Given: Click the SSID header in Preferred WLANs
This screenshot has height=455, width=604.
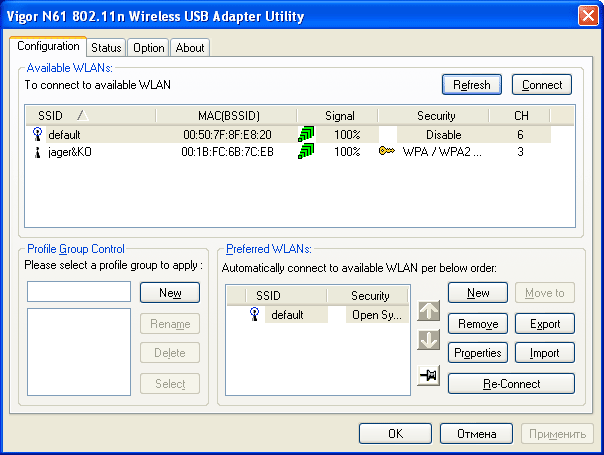Looking at the screenshot, I should pos(287,295).
